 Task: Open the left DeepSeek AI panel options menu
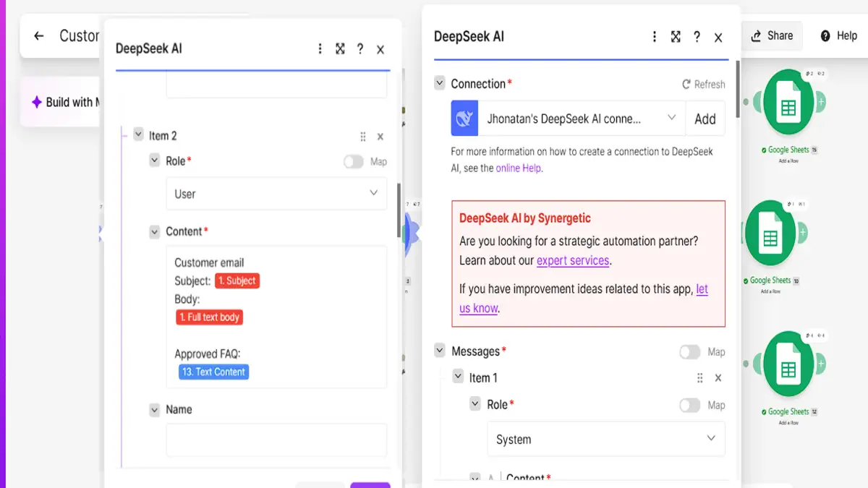320,48
